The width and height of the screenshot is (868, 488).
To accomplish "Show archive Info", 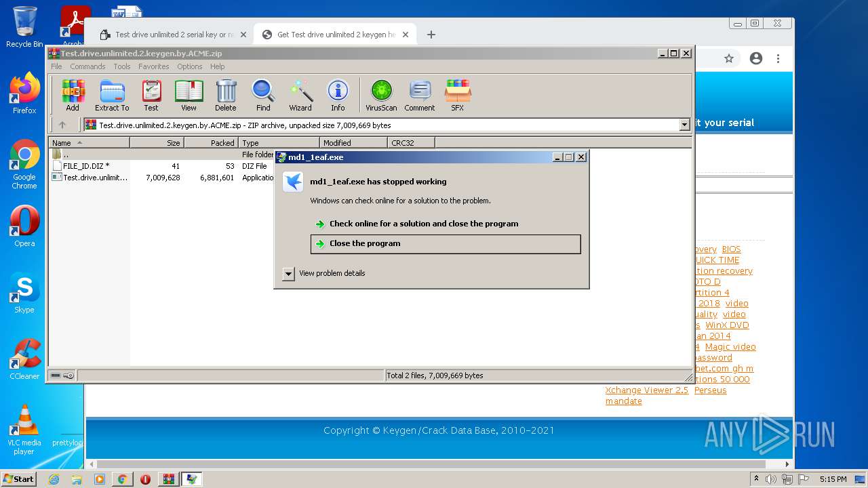I will coord(338,96).
